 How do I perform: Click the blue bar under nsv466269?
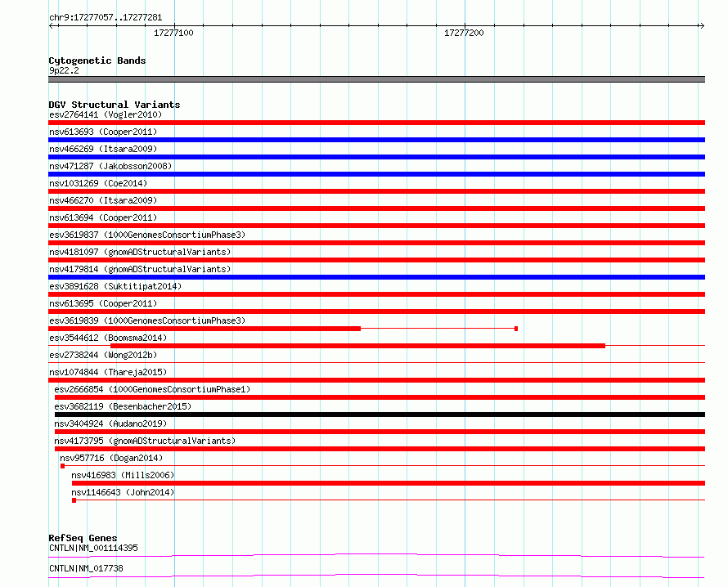coord(376,157)
